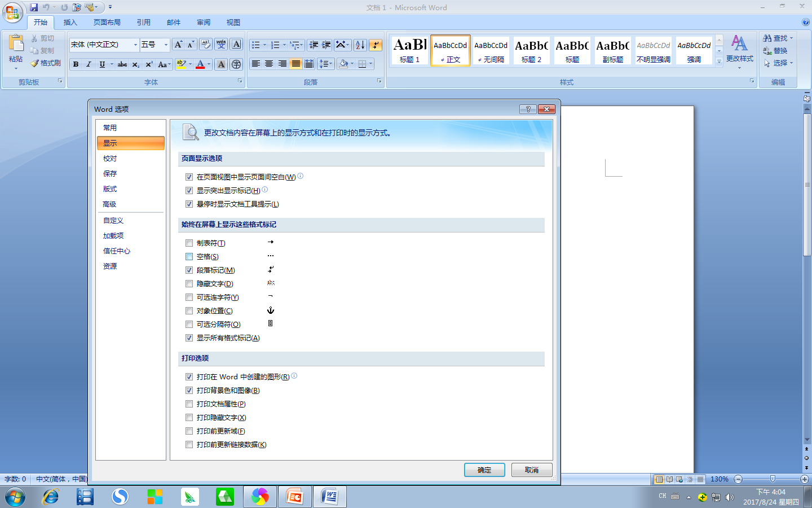812x508 pixels.
Task: Open the 审阅 ribbon tab
Action: point(204,23)
